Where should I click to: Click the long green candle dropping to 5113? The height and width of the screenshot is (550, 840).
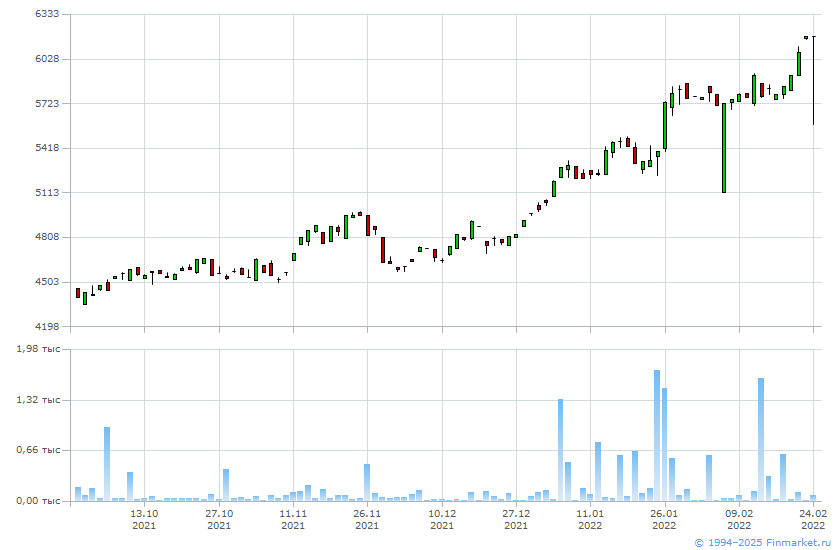point(724,148)
